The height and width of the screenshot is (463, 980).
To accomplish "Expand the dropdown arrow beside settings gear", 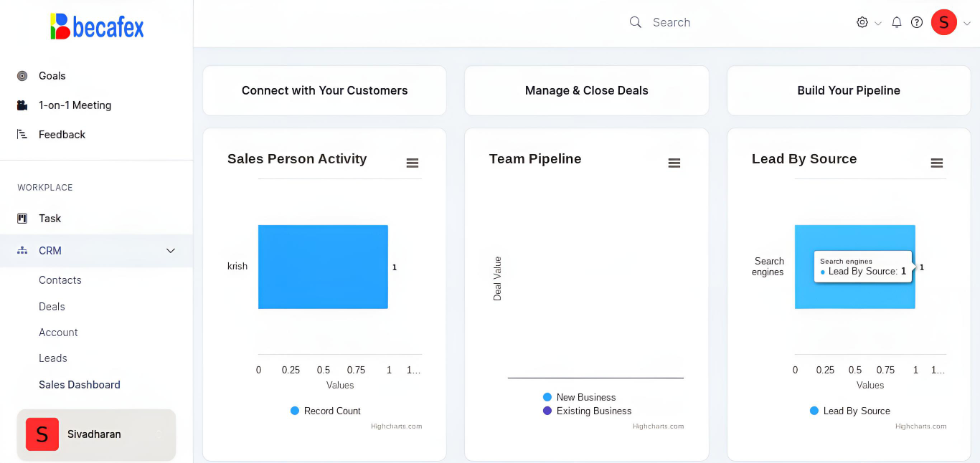I will (x=878, y=24).
